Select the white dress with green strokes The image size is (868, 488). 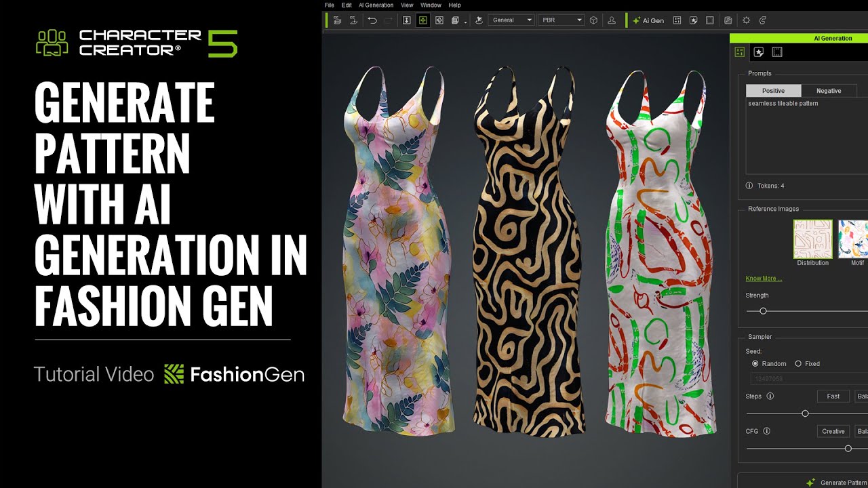(x=661, y=251)
